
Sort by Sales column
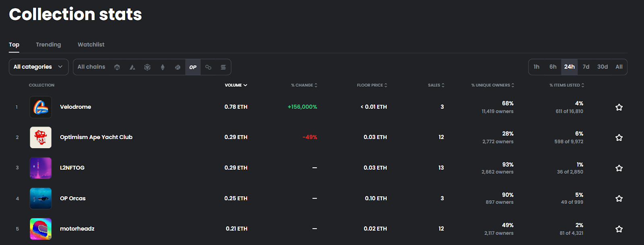[x=436, y=85]
